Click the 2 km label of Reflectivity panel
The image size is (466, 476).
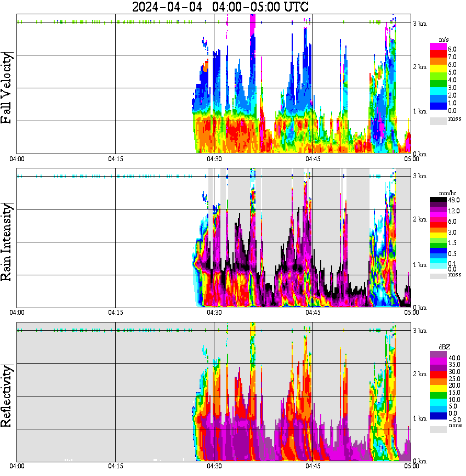click(420, 374)
